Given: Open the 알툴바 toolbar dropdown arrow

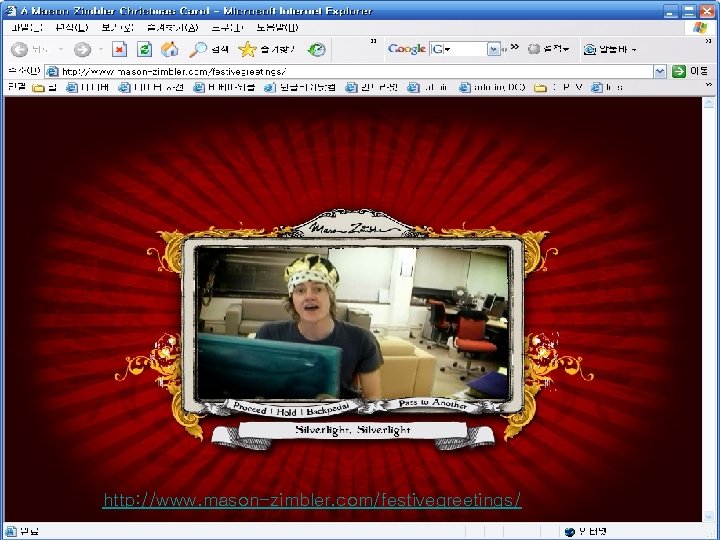Looking at the screenshot, I should click(634, 49).
